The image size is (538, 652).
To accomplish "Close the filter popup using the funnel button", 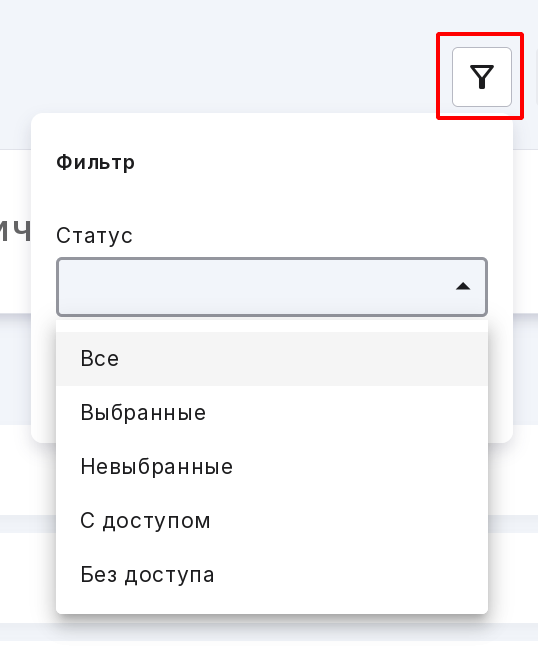I will [481, 77].
